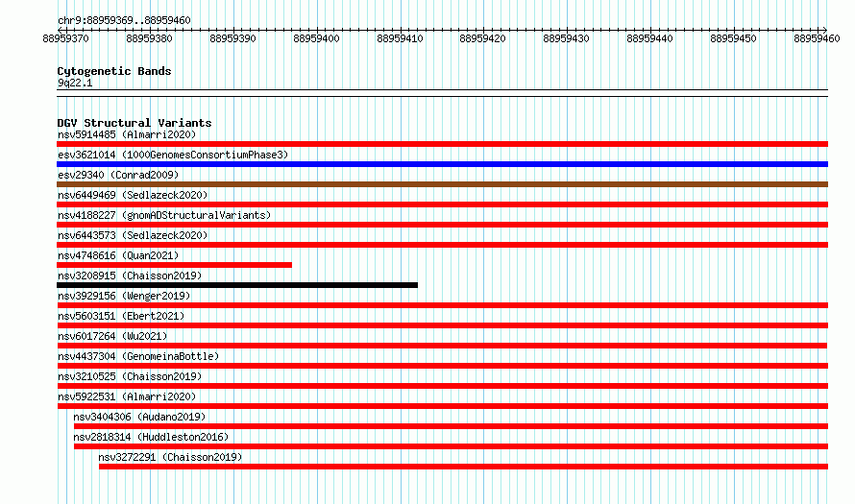Screen dimensions: 855x504
Task: Open nsv4188227 (gnomADStructuralVariants) label
Action: [164, 215]
